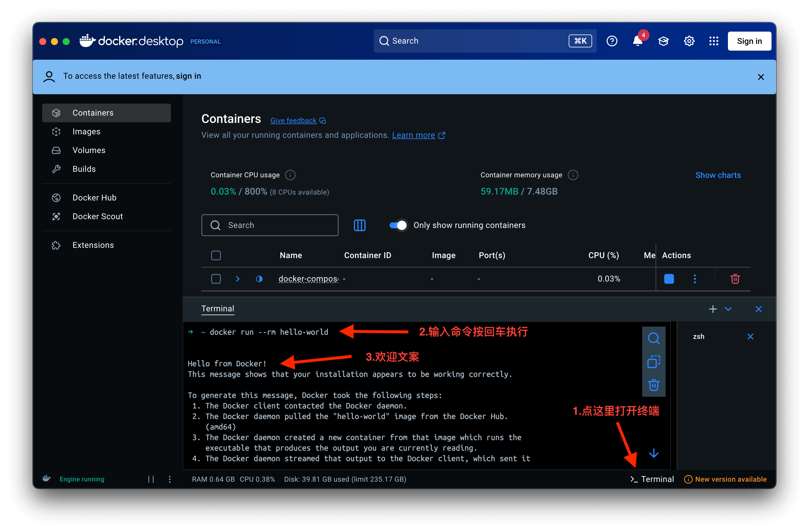
Task: Open the Give feedback link
Action: point(293,120)
